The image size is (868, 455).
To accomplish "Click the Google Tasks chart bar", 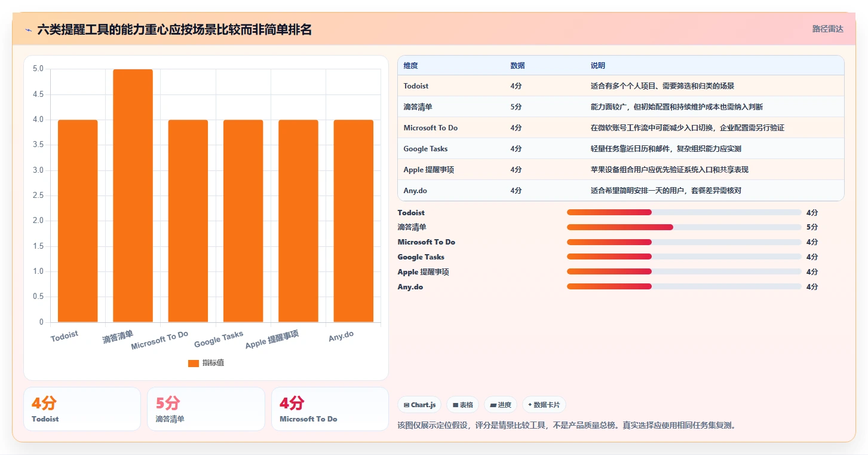I will [x=243, y=221].
